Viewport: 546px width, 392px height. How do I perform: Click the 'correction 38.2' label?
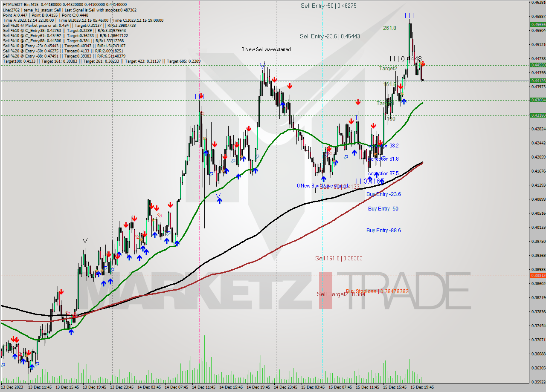pyautogui.click(x=383, y=145)
